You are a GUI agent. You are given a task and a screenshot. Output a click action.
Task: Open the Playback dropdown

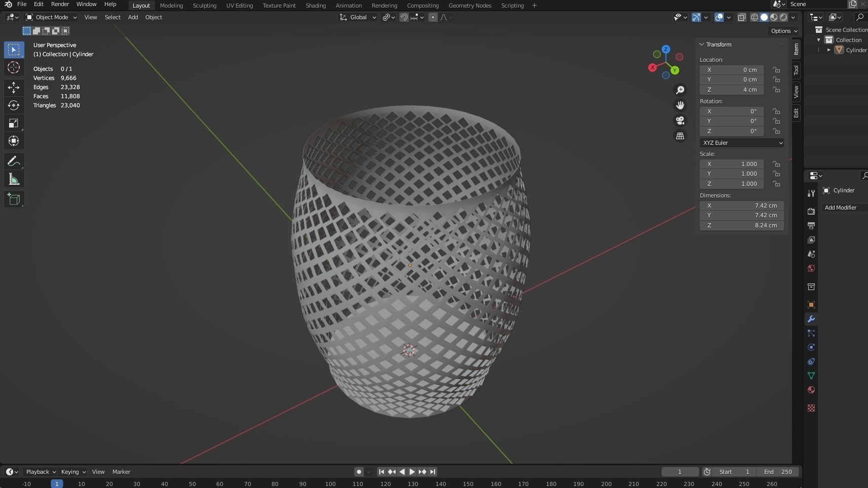click(41, 472)
